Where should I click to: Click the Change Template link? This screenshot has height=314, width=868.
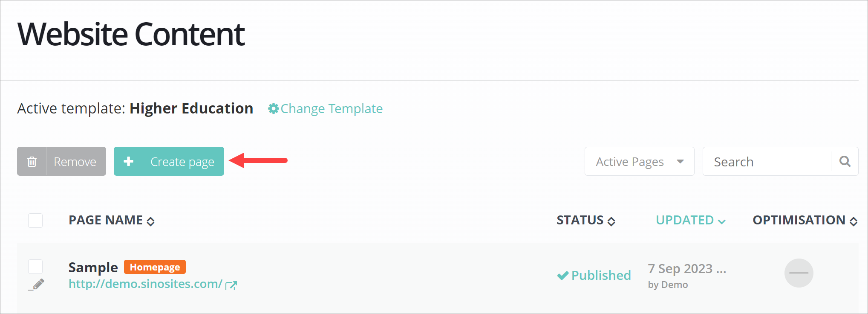pyautogui.click(x=332, y=109)
